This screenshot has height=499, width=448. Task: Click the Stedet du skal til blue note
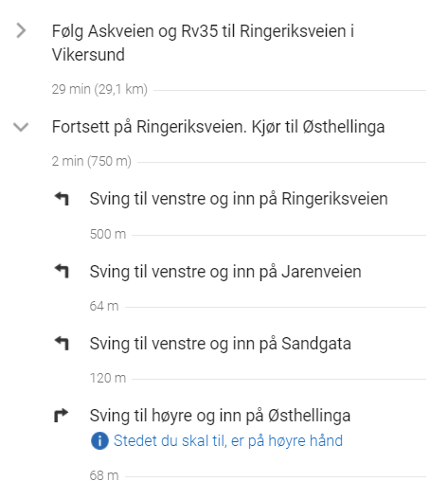pos(228,441)
